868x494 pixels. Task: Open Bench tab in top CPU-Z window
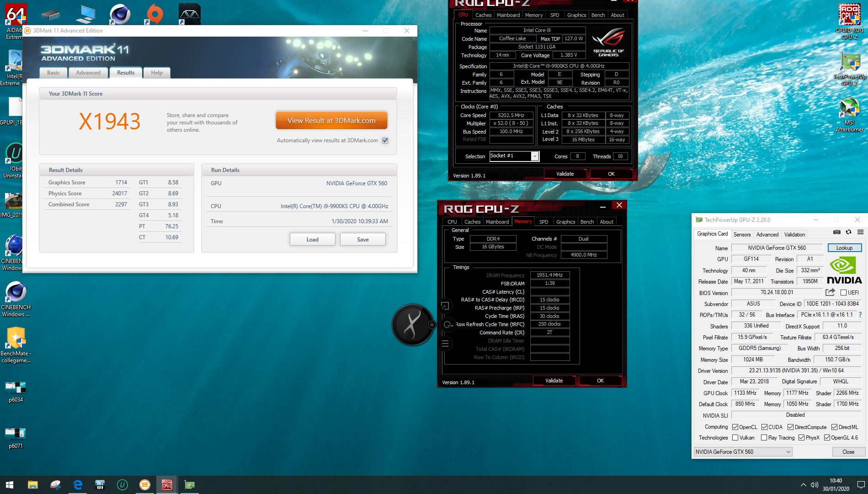pyautogui.click(x=598, y=15)
